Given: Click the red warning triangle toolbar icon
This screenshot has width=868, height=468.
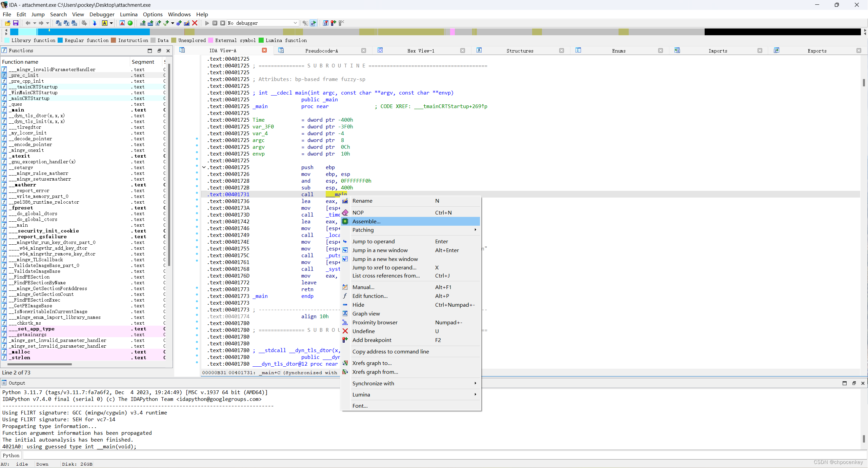Looking at the screenshot, I should [x=122, y=23].
